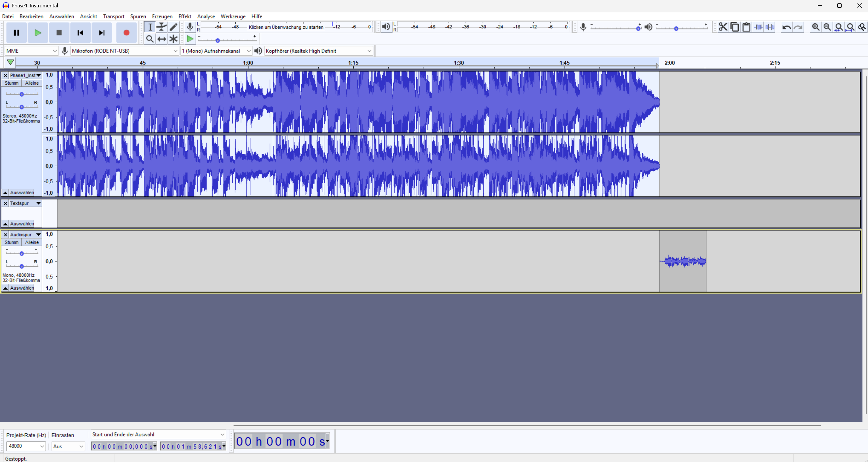The width and height of the screenshot is (868, 462).
Task: Click Auswählen on the Audiospur track
Action: tap(22, 288)
